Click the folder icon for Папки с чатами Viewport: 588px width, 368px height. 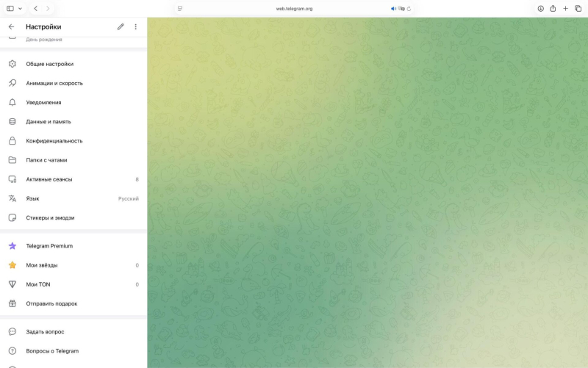click(12, 160)
